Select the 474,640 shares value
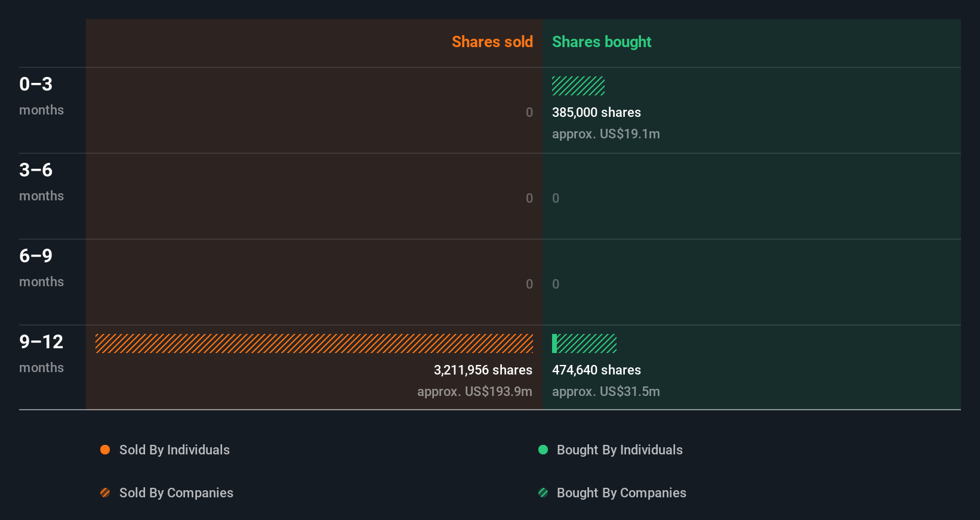This screenshot has height=520, width=980. click(596, 370)
